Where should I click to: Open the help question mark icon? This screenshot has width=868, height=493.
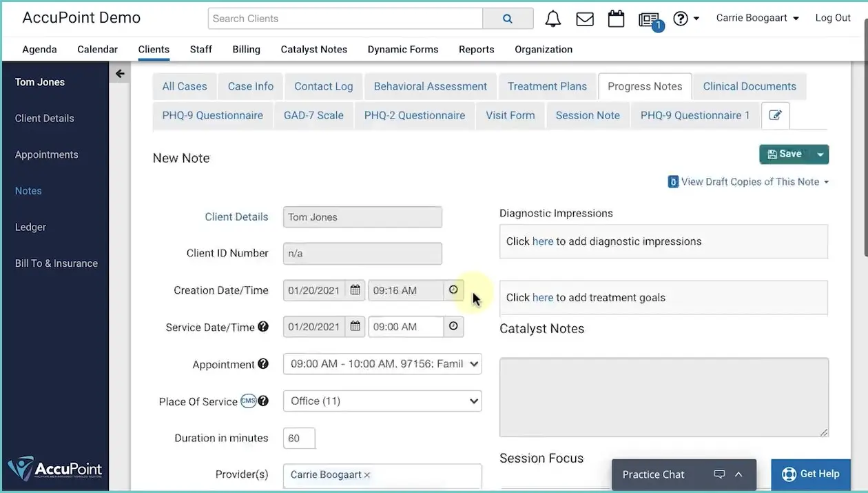tap(681, 19)
